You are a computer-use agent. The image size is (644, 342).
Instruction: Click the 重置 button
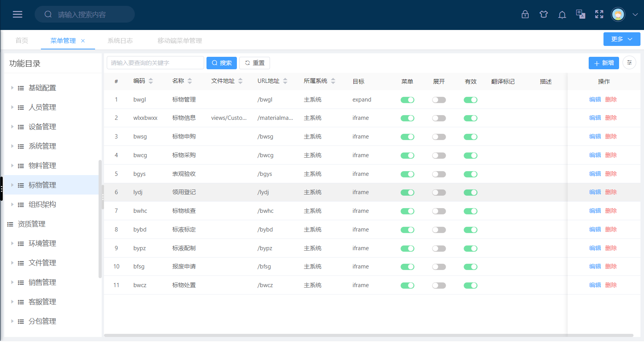pos(254,63)
